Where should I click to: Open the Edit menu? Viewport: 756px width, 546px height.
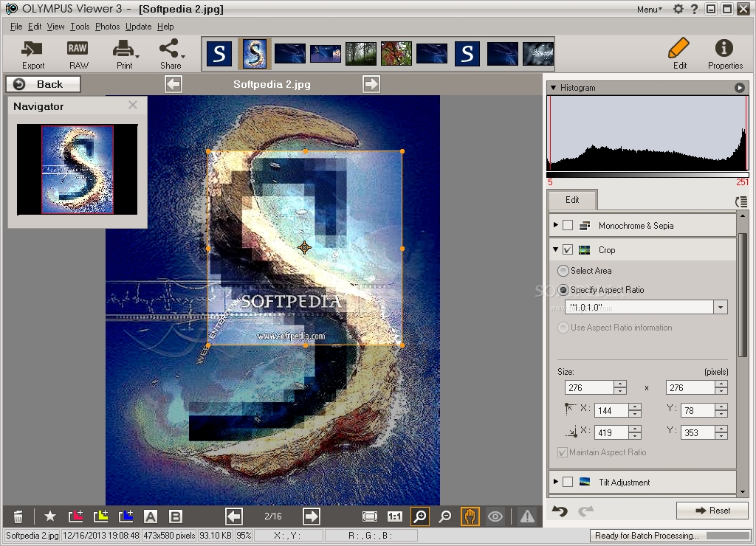click(35, 27)
